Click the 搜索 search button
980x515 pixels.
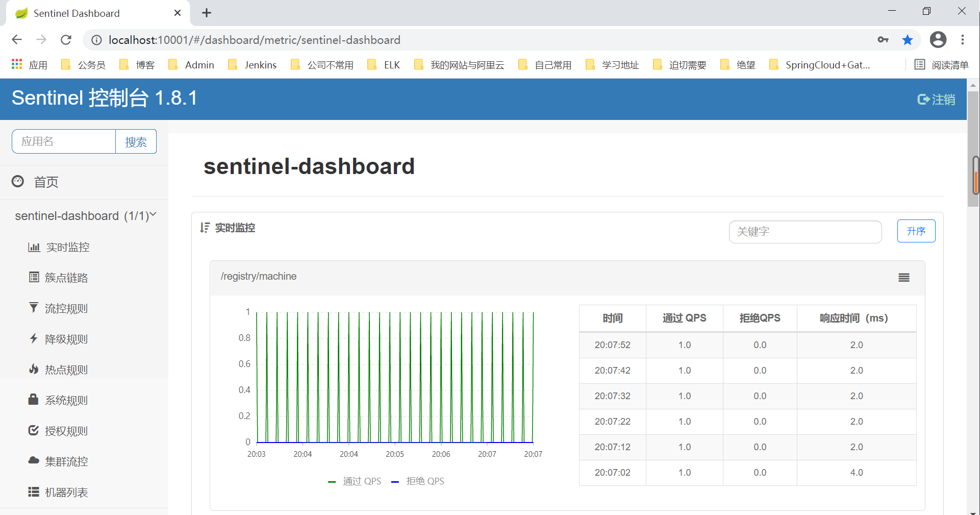coord(136,141)
